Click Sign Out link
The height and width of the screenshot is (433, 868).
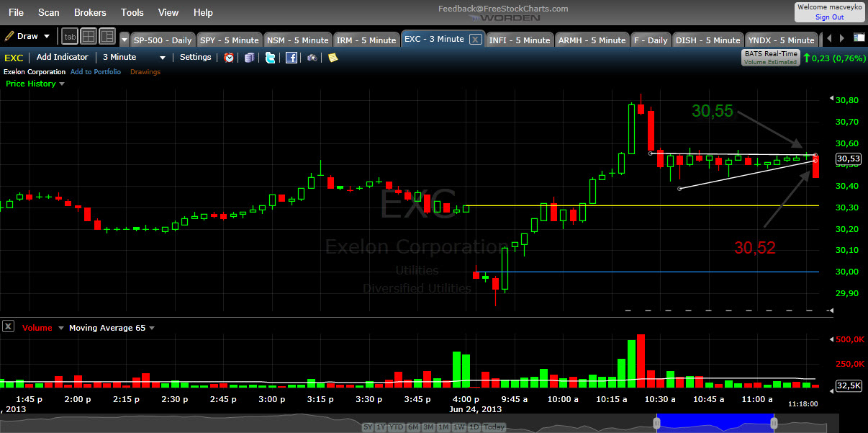pyautogui.click(x=829, y=17)
